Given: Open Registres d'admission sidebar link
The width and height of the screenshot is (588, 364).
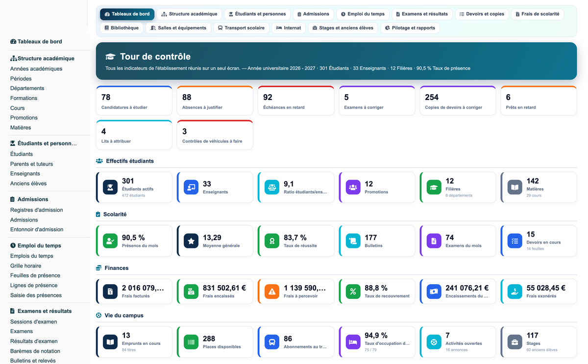Looking at the screenshot, I should click(37, 210).
